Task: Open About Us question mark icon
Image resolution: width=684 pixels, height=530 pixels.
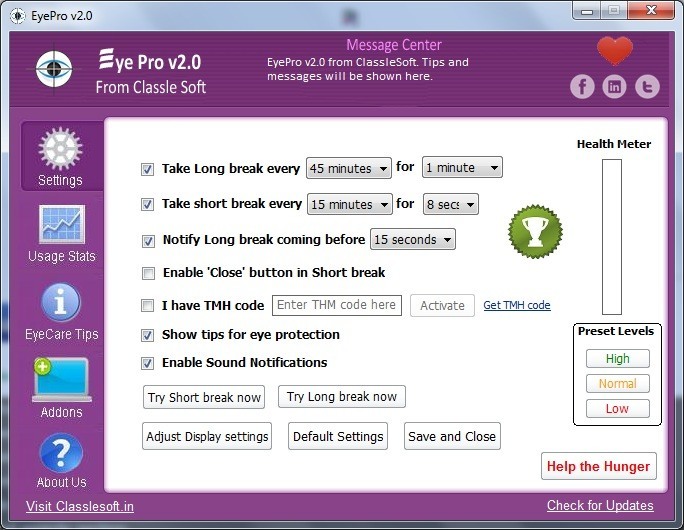Action: 61,452
